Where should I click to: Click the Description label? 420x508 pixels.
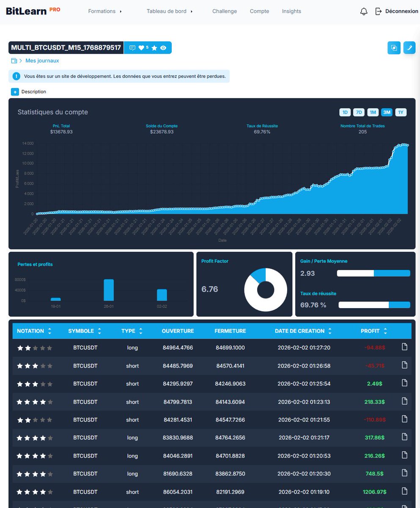(34, 92)
